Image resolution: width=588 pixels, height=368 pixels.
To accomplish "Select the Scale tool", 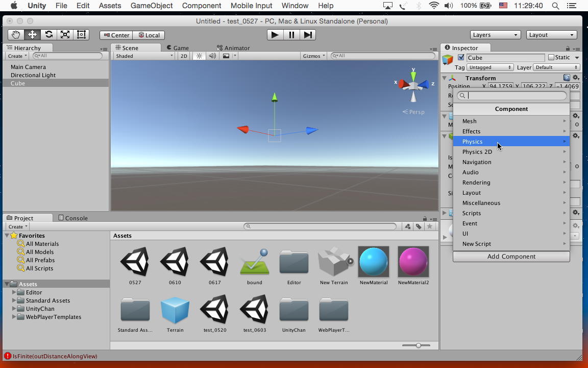I will click(x=65, y=35).
